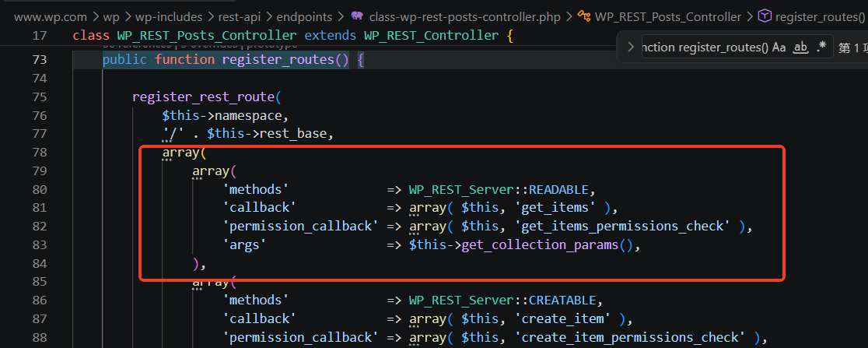The height and width of the screenshot is (348, 868).
Task: Click 'get_items_permissions_check' string
Action: pos(622,227)
